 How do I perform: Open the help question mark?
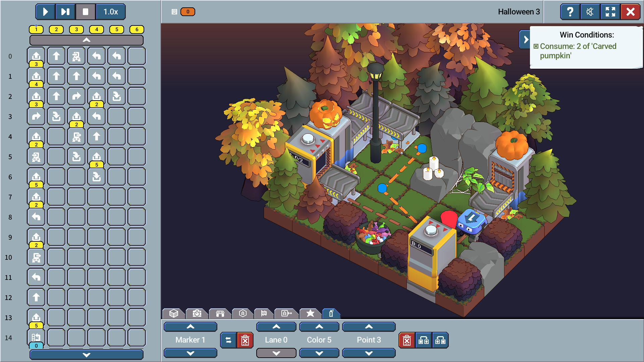point(570,12)
